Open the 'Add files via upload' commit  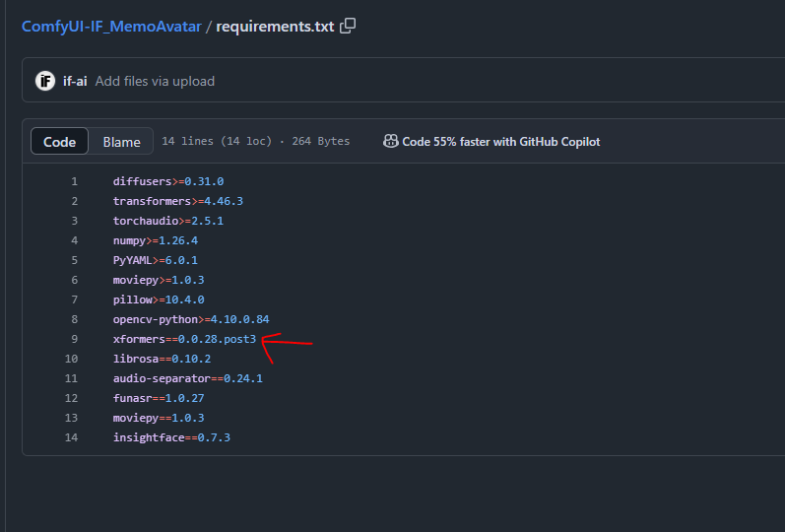[x=155, y=81]
